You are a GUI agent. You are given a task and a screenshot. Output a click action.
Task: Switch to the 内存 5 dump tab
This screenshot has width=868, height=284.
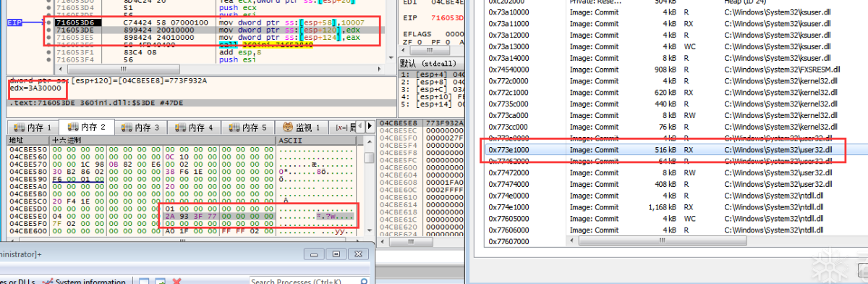pos(249,128)
